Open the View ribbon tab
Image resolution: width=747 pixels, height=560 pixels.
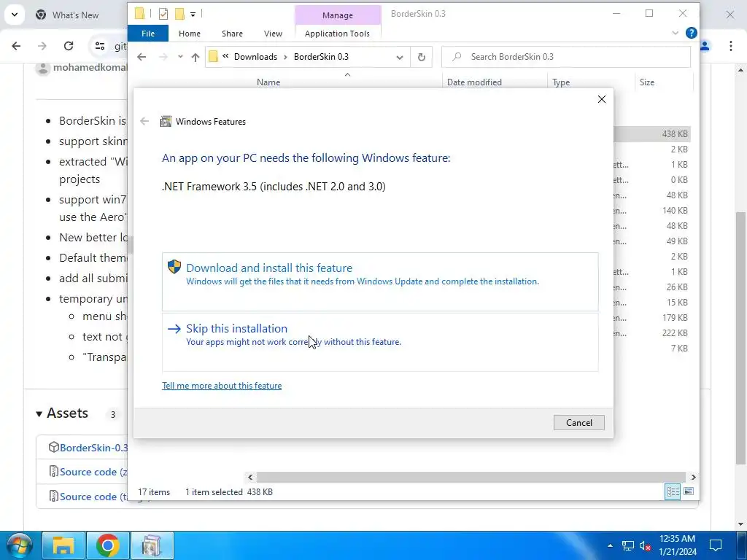coord(273,34)
